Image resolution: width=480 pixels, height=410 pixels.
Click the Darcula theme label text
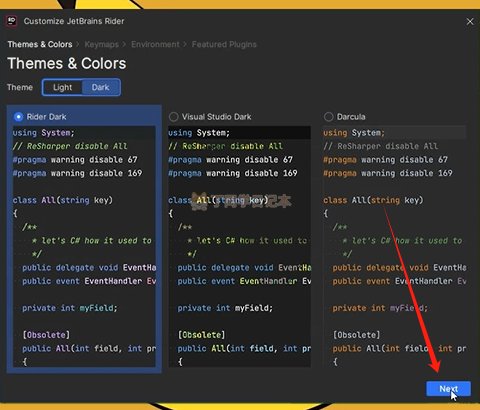(351, 117)
